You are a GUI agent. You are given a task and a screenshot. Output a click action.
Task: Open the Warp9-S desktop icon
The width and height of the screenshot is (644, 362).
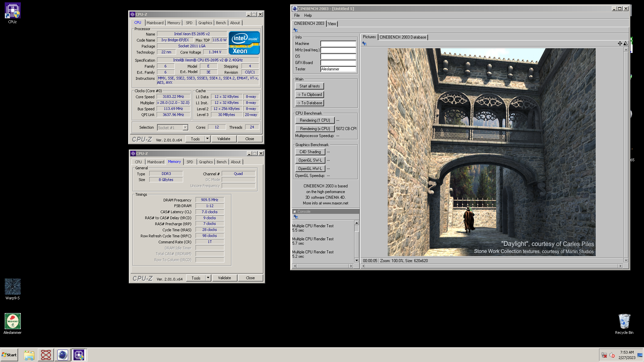(12, 289)
